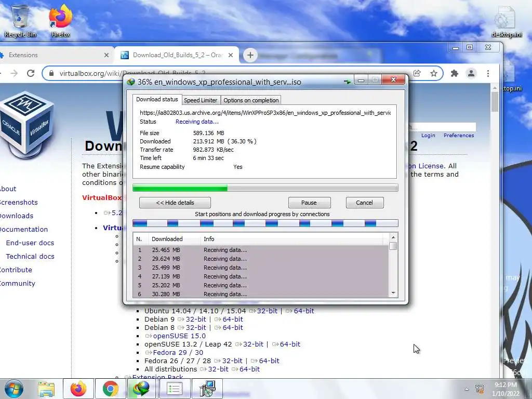Open Internet Download Manager taskbar icon

coord(141,389)
